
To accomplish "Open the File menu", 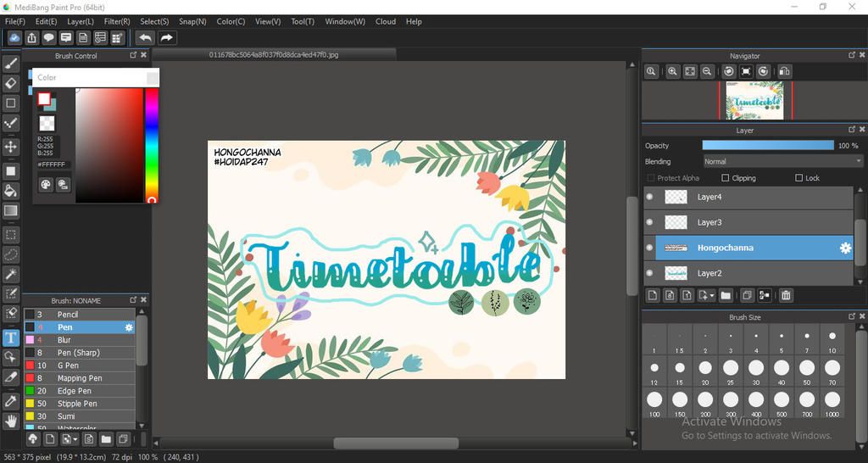I will (x=15, y=21).
